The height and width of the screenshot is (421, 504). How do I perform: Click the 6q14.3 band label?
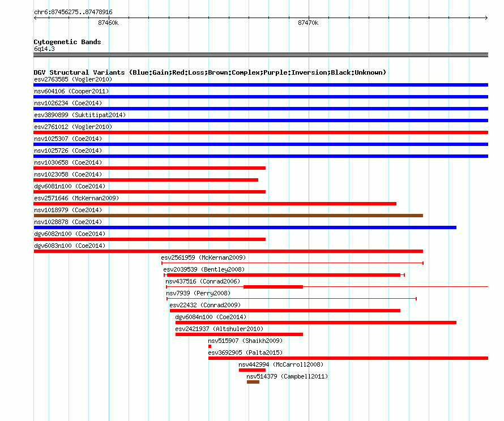(x=44, y=49)
